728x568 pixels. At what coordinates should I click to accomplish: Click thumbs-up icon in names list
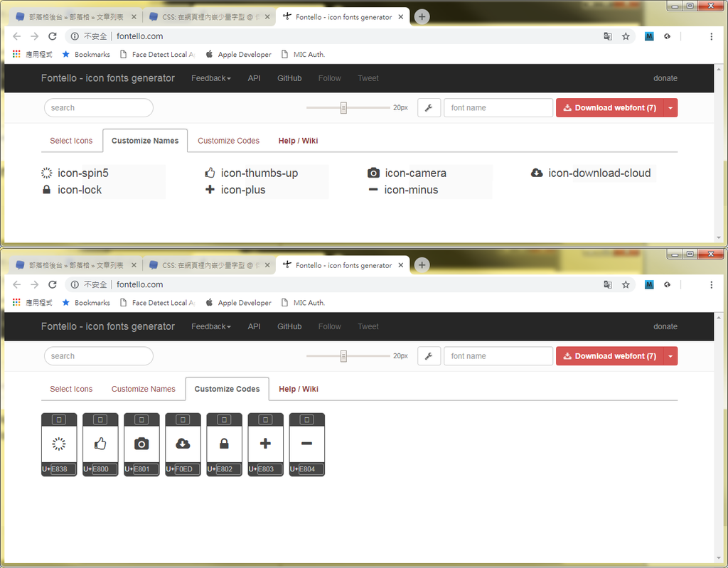pos(210,173)
